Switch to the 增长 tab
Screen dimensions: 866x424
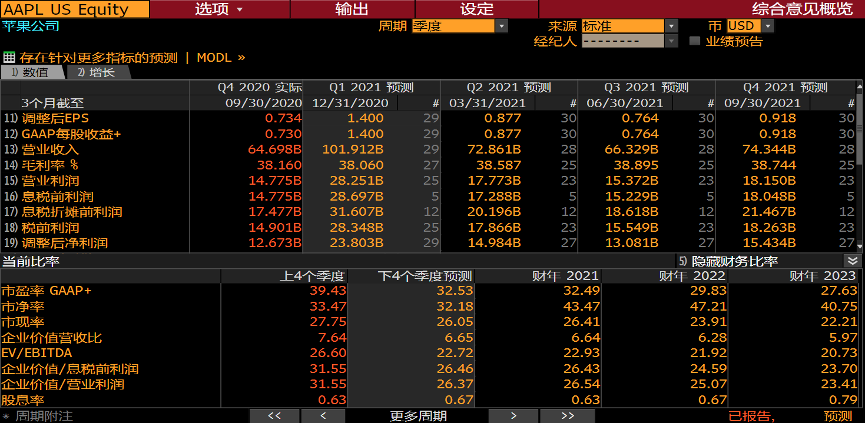click(97, 72)
